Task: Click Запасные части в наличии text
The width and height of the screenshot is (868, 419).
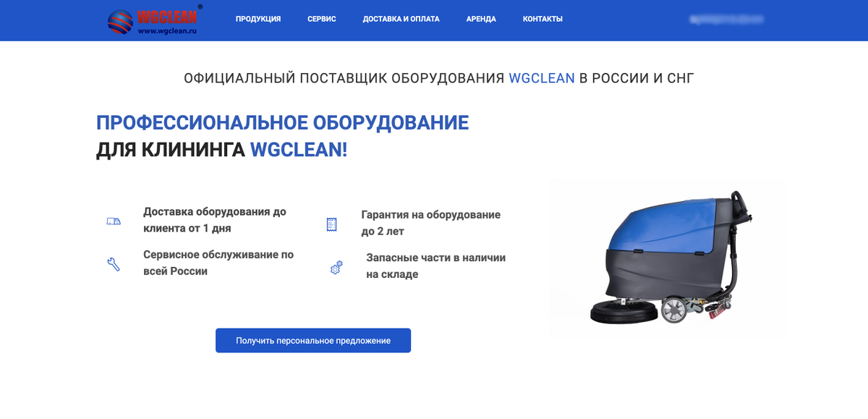Action: click(x=436, y=266)
